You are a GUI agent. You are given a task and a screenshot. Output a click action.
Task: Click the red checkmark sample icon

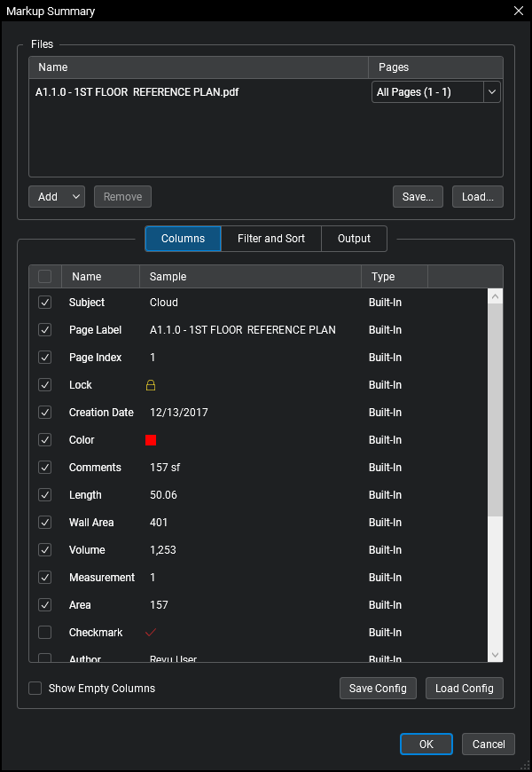[151, 633]
